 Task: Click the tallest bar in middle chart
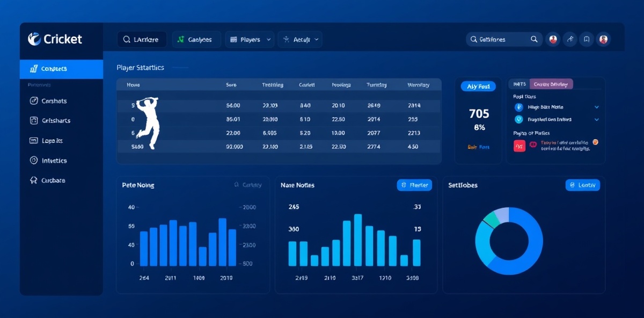point(358,240)
